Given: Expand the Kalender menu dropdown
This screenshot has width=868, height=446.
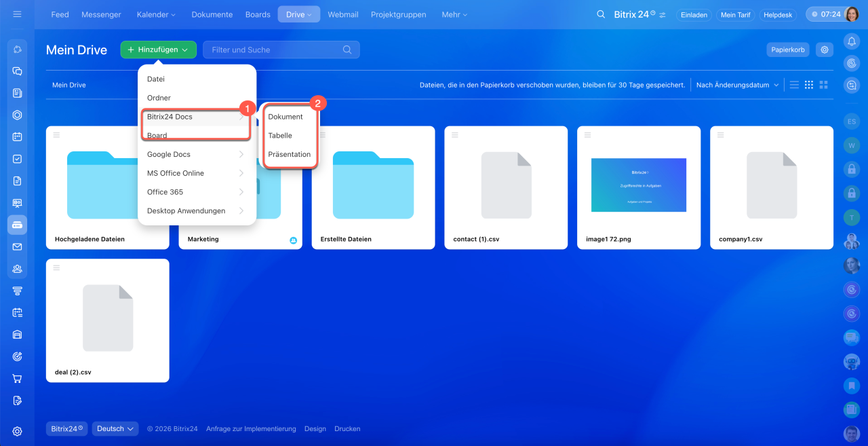Looking at the screenshot, I should tap(156, 14).
